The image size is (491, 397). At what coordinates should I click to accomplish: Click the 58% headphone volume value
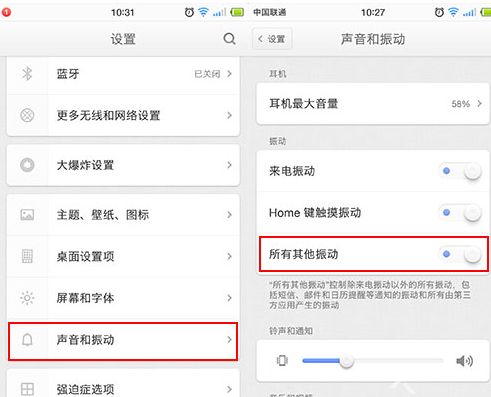click(x=461, y=104)
